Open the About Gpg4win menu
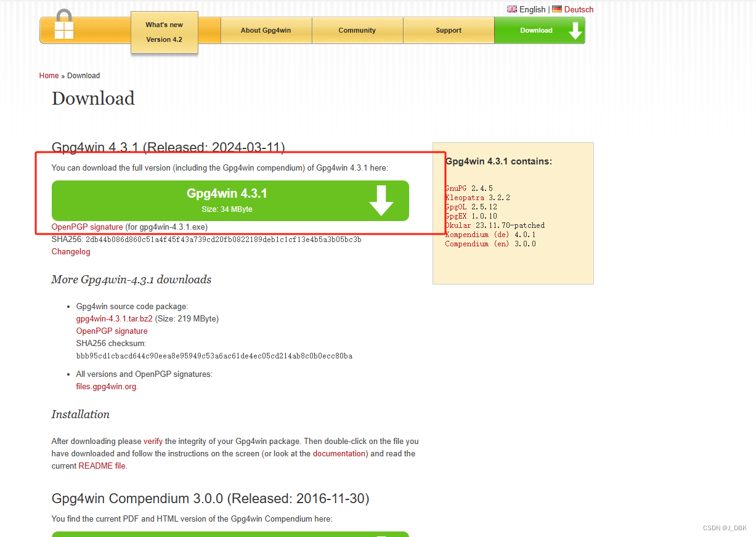The width and height of the screenshot is (756, 537). tap(266, 30)
